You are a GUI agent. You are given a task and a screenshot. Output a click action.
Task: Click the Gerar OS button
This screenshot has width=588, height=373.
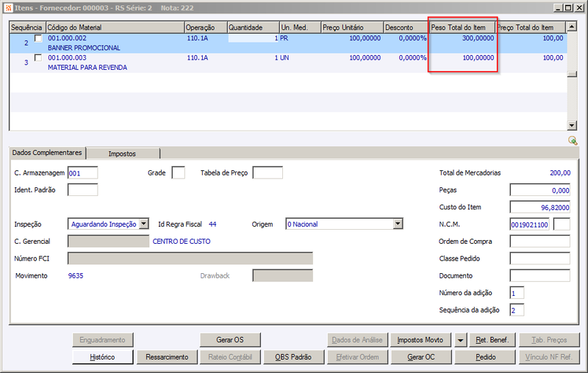[x=230, y=340]
